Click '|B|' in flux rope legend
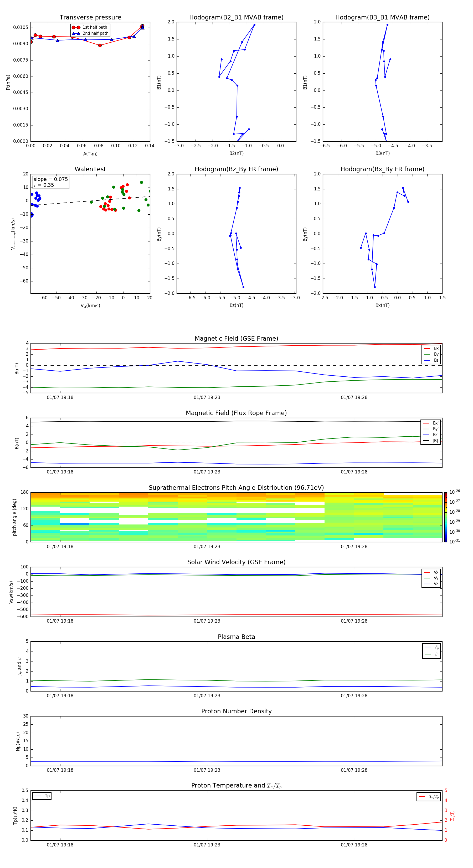473x868 pixels. click(x=436, y=441)
